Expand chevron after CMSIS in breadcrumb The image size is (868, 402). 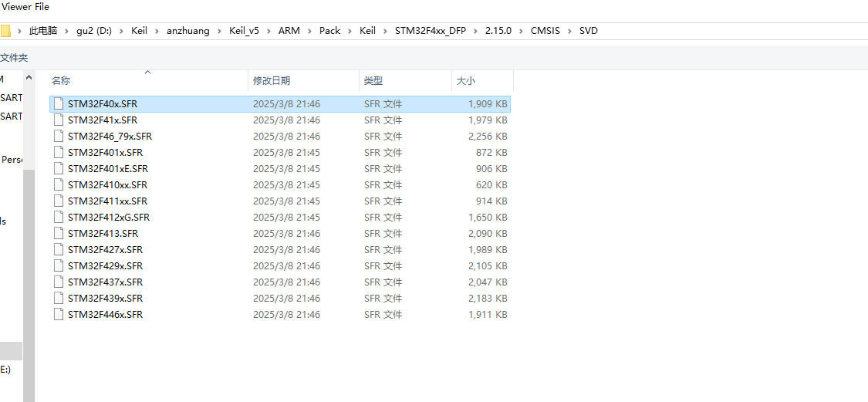(569, 31)
